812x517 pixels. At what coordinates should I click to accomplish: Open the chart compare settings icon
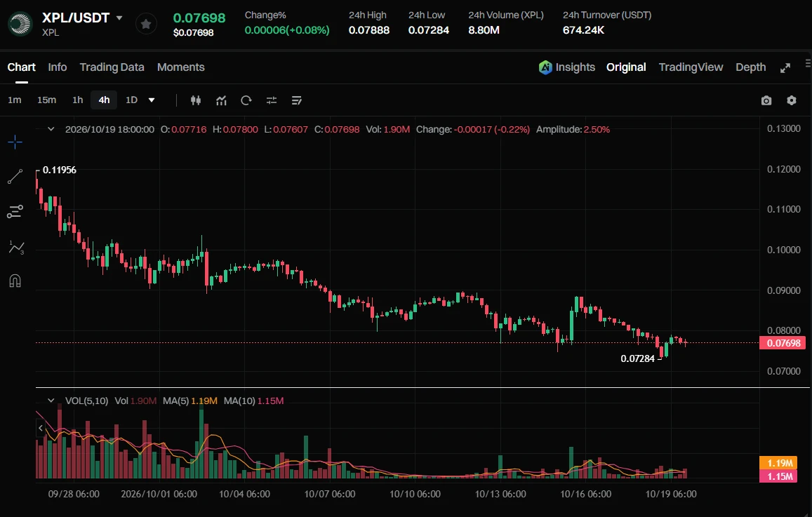pos(272,100)
